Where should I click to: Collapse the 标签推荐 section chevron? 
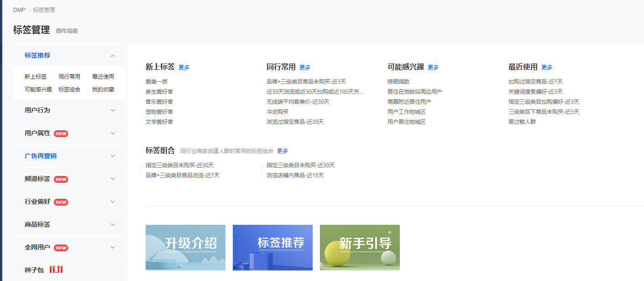coord(113,56)
